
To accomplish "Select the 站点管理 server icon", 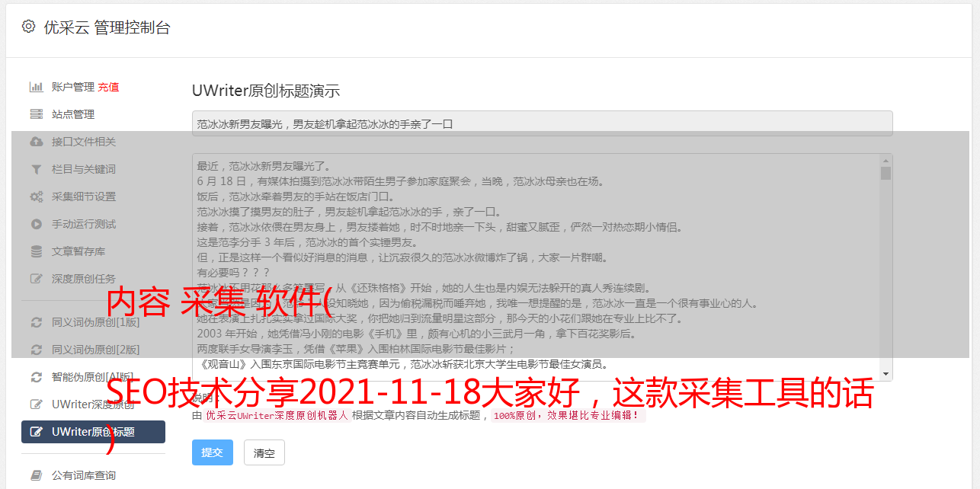I will (x=36, y=114).
